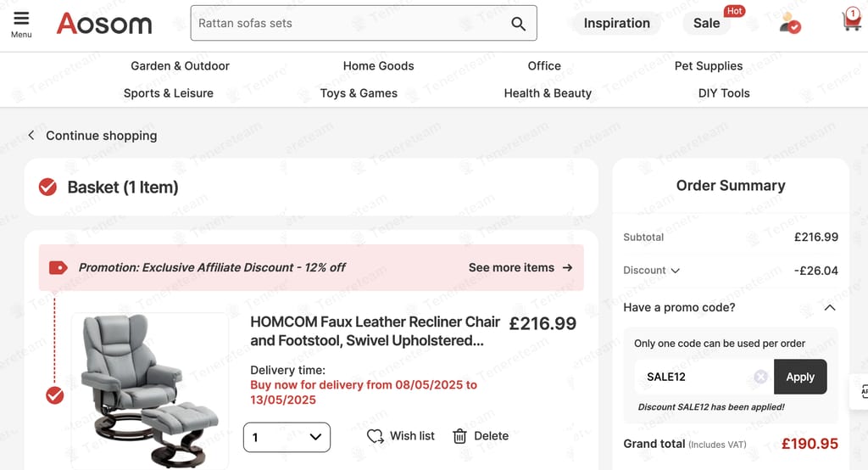Screen dimensions: 868x470
Task: Open the hamburger Menu icon
Action: (21, 19)
